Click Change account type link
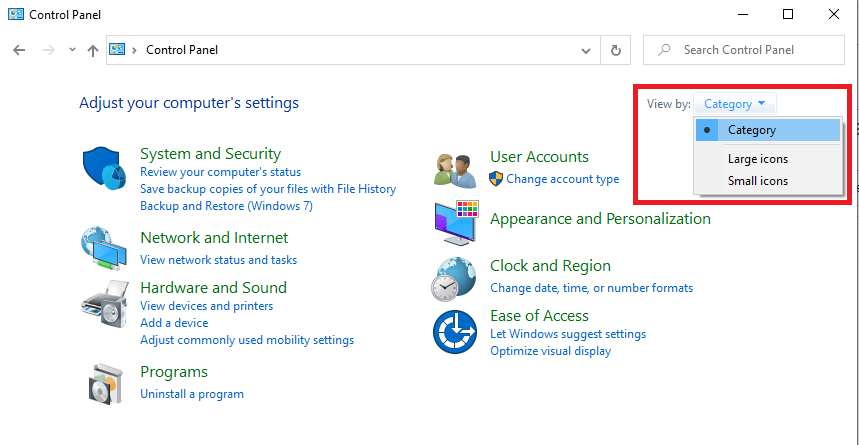 (563, 179)
